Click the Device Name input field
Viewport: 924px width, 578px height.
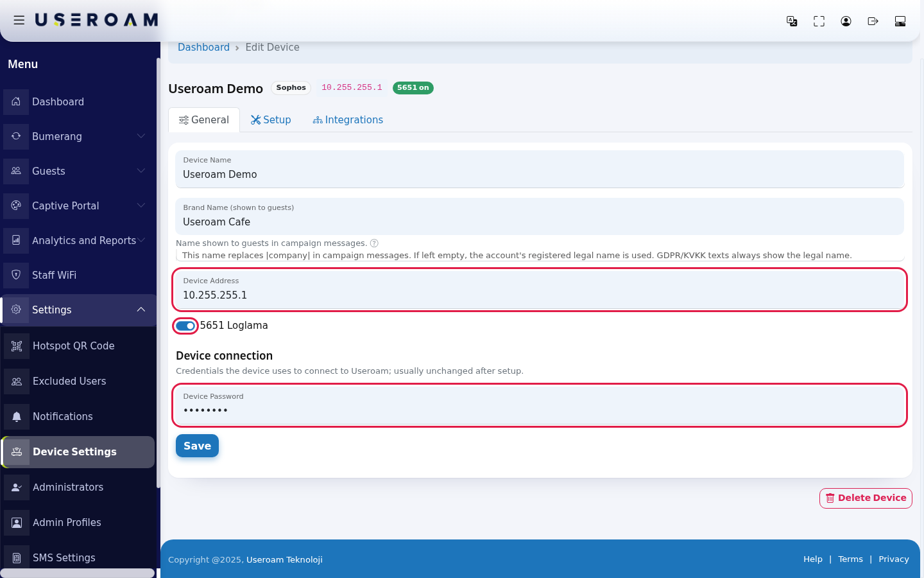click(540, 169)
